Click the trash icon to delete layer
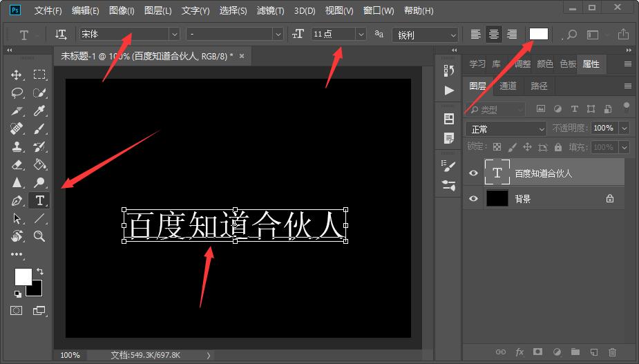639x364 pixels. point(612,352)
